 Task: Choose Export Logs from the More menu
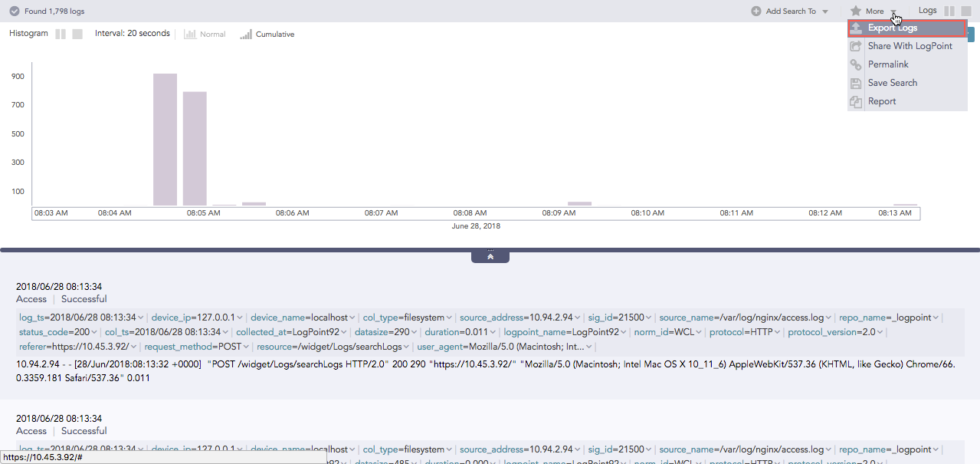point(891,28)
